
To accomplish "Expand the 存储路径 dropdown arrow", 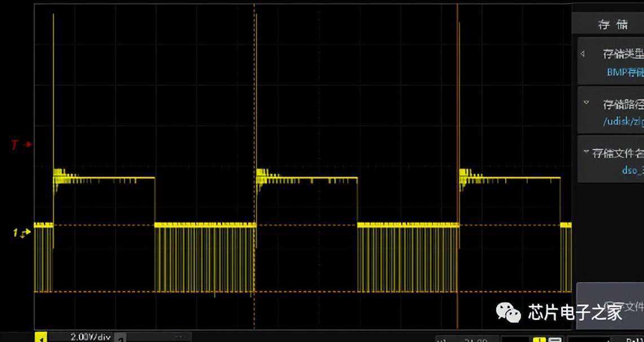I will tap(586, 103).
